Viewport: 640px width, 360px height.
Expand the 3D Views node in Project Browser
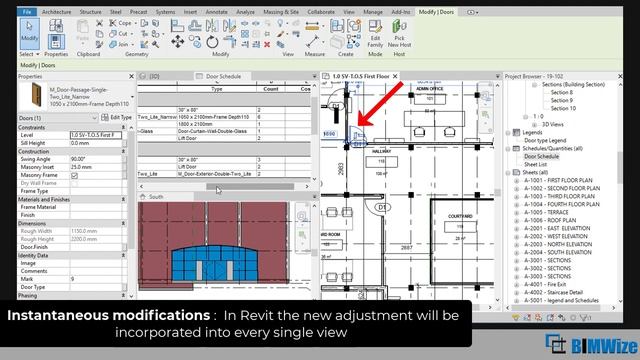coord(534,124)
